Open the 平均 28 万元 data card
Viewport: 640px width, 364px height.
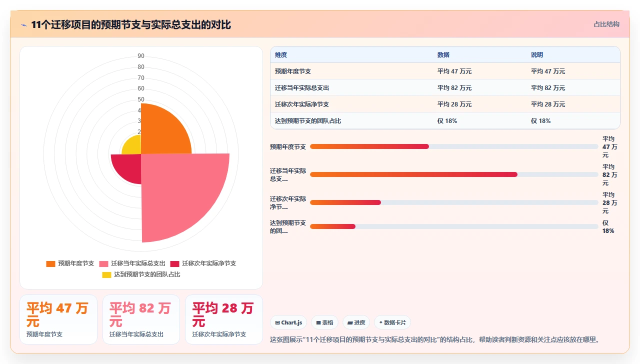[x=224, y=319]
